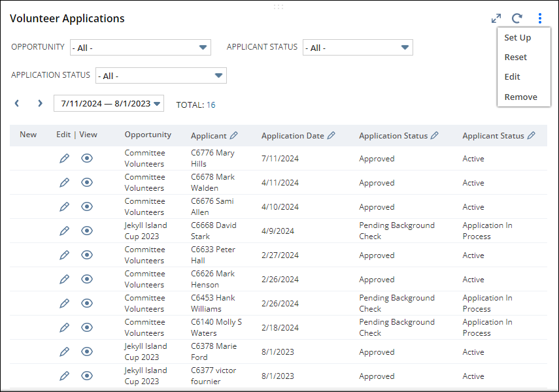This screenshot has width=559, height=392.
Task: View the Mark Walden application via eye icon
Action: [x=86, y=182]
